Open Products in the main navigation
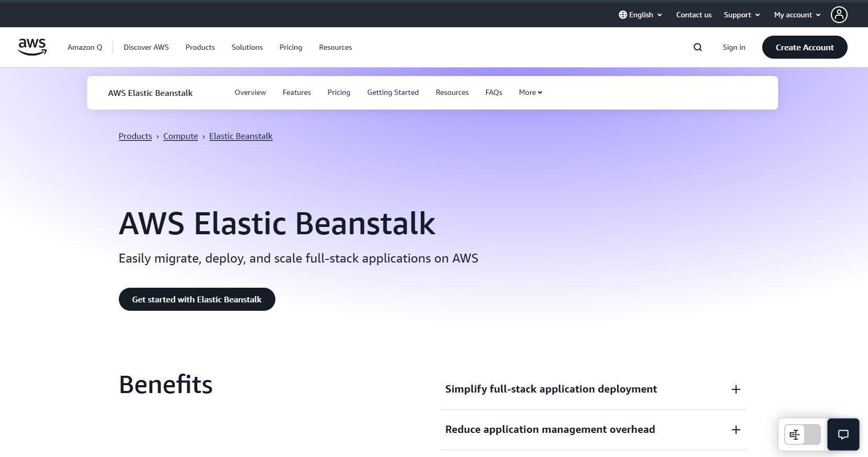 200,47
